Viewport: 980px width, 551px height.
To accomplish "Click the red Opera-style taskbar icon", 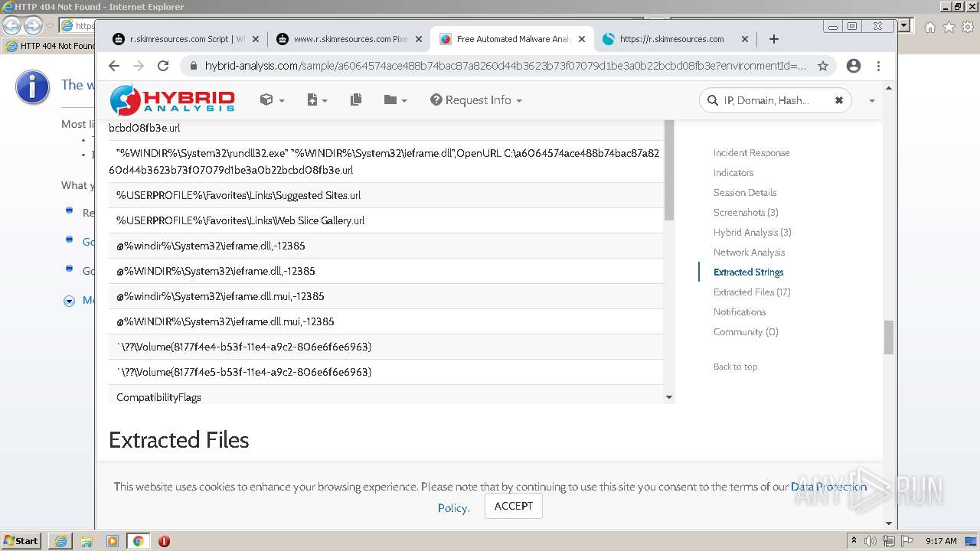I will 164,541.
